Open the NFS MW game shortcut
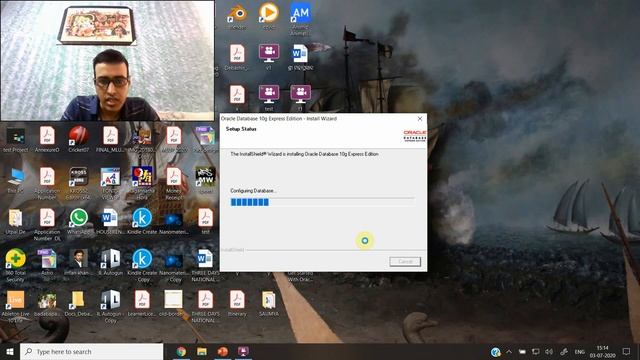The image size is (640, 360). (205, 180)
